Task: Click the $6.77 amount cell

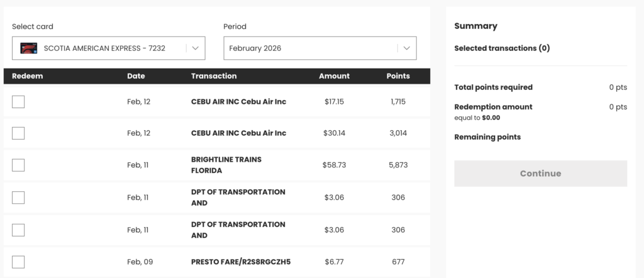Action: (335, 262)
